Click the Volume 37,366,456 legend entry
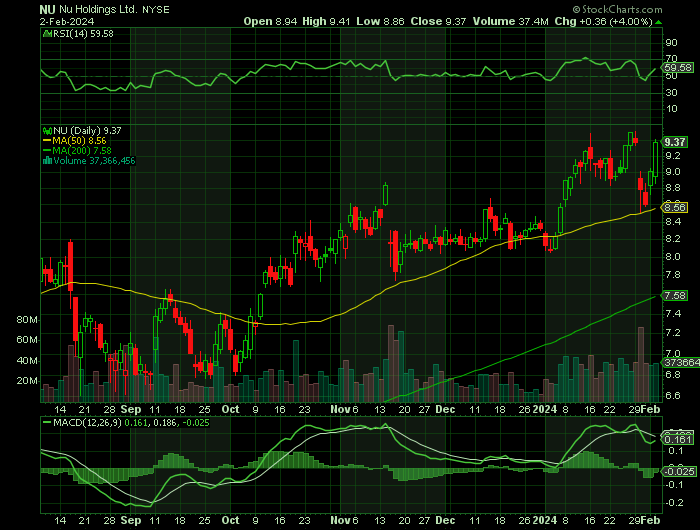Image resolution: width=700 pixels, height=530 pixels. (x=94, y=161)
